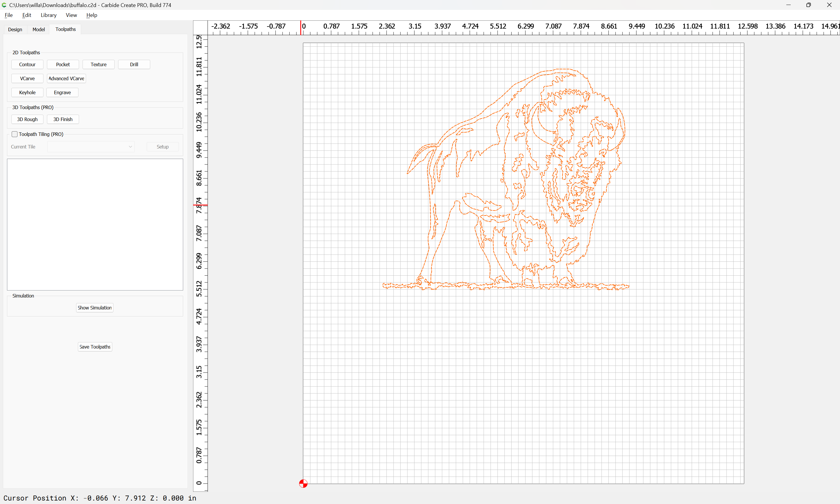Create an Engrave toolpath
This screenshot has height=504, width=840.
[62, 92]
